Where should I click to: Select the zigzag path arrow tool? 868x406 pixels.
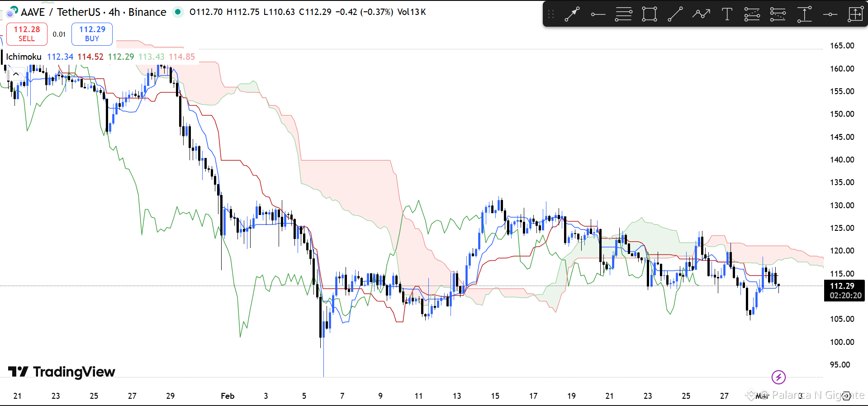coord(701,14)
